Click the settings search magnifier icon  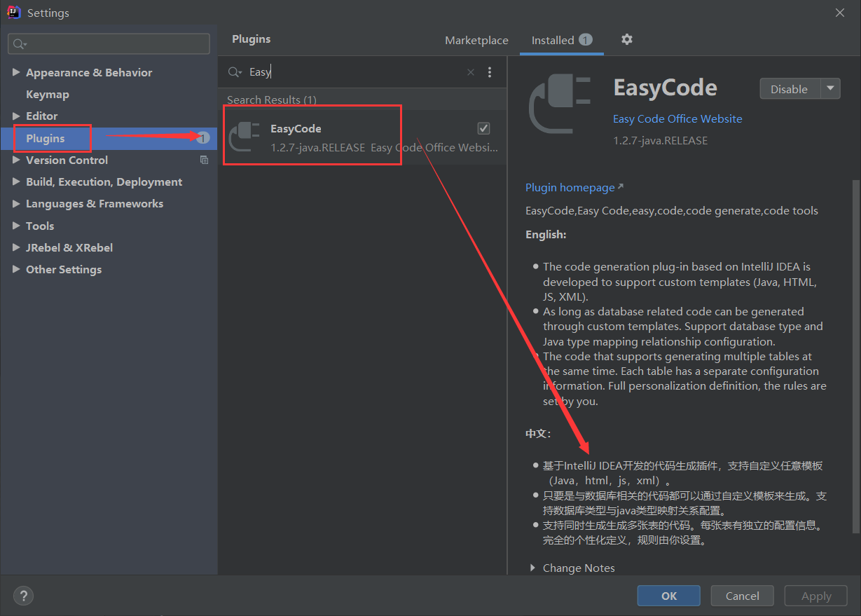click(x=20, y=43)
